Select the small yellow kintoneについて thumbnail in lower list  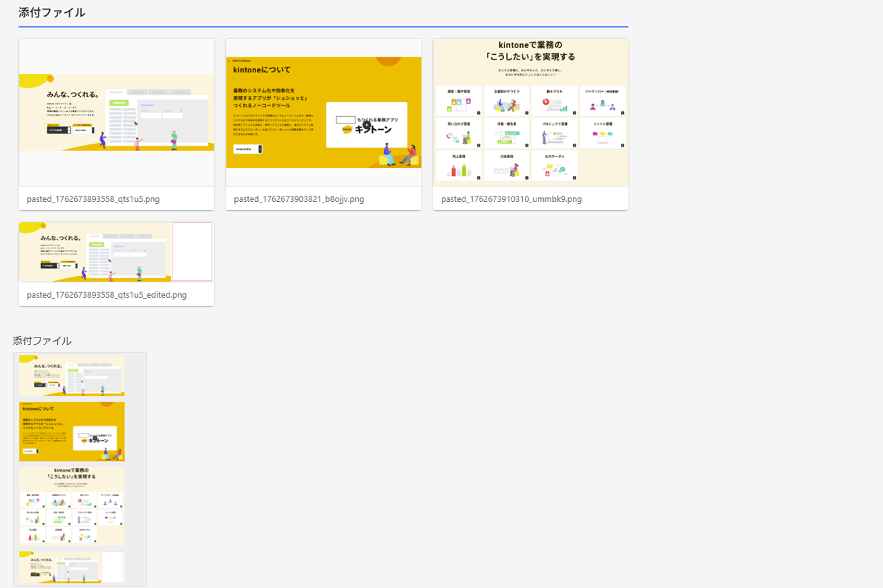[72, 431]
